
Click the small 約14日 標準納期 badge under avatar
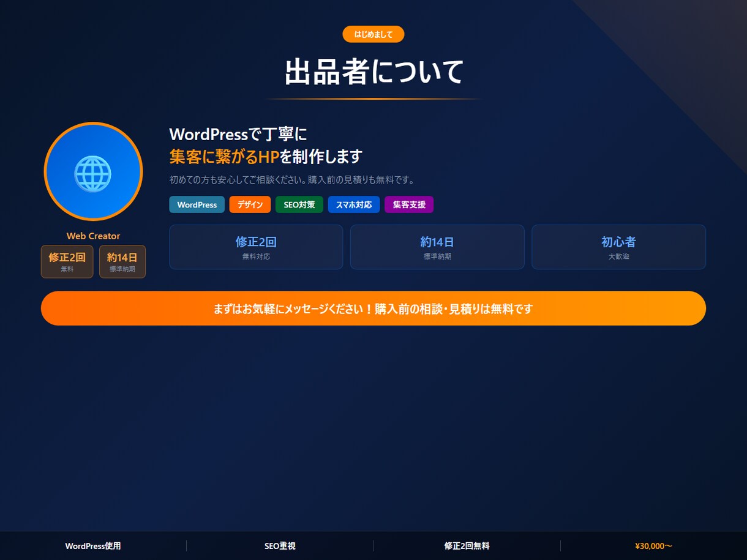click(122, 261)
